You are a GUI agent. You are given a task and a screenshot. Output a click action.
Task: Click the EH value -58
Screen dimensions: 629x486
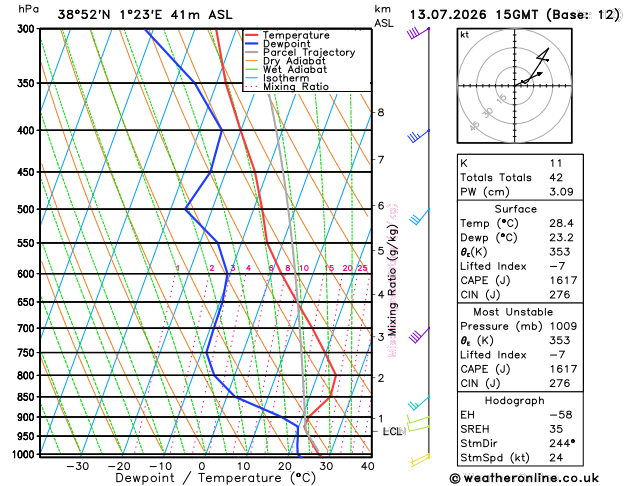[x=561, y=415]
